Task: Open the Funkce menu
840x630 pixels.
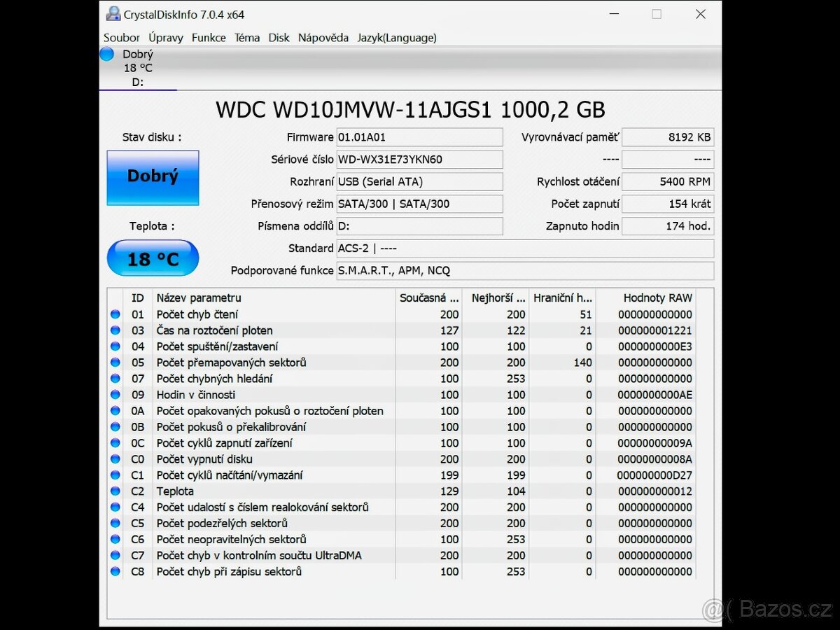Action: pos(208,38)
